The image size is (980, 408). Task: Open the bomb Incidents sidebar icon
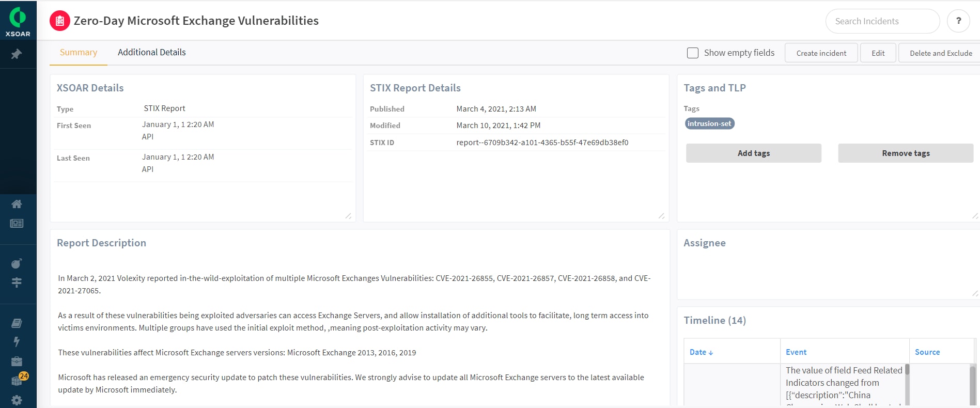[17, 264]
